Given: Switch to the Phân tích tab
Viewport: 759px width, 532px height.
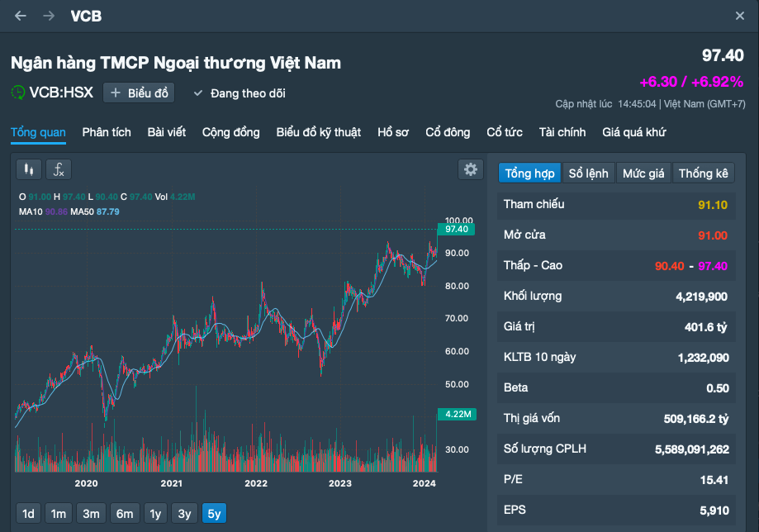Looking at the screenshot, I should coord(107,132).
